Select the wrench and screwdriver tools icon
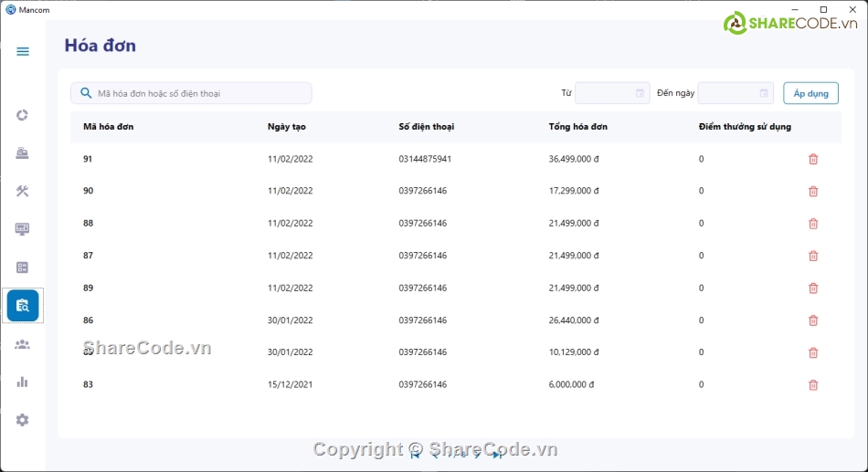The height and width of the screenshot is (472, 868). 23,191
